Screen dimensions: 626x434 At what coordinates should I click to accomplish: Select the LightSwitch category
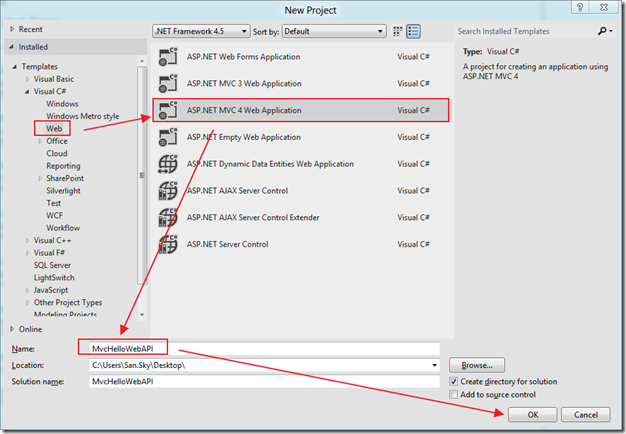[x=54, y=277]
